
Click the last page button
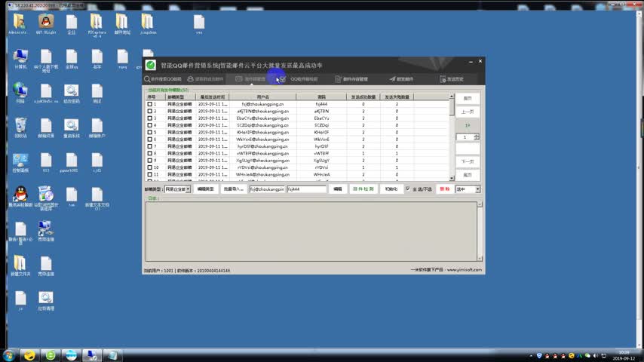pyautogui.click(x=468, y=175)
